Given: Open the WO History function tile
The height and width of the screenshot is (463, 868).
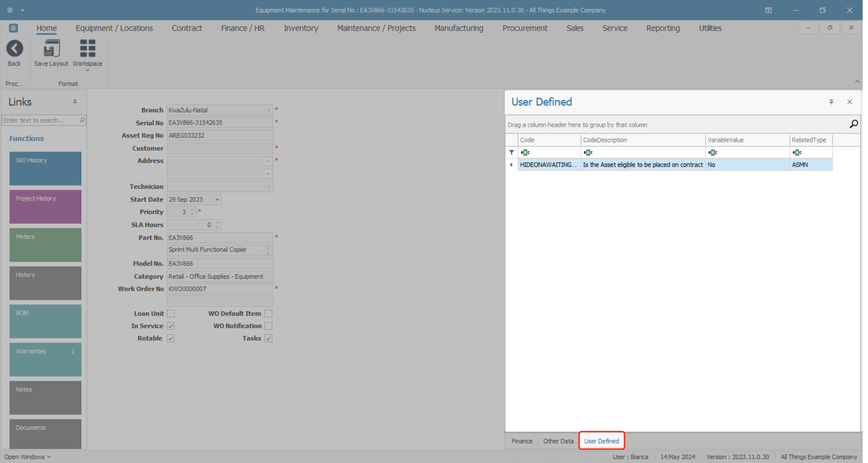Looking at the screenshot, I should click(45, 169).
